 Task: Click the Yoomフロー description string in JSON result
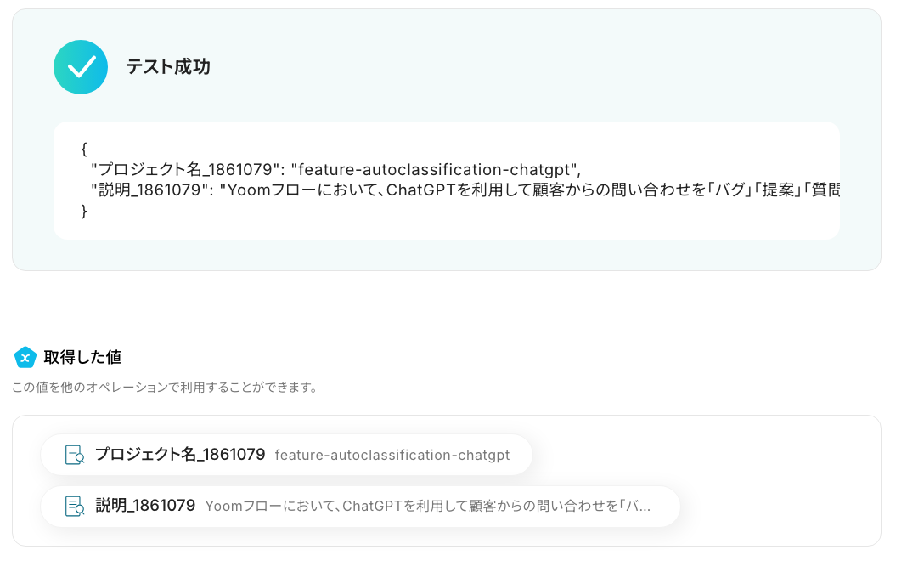(527, 190)
